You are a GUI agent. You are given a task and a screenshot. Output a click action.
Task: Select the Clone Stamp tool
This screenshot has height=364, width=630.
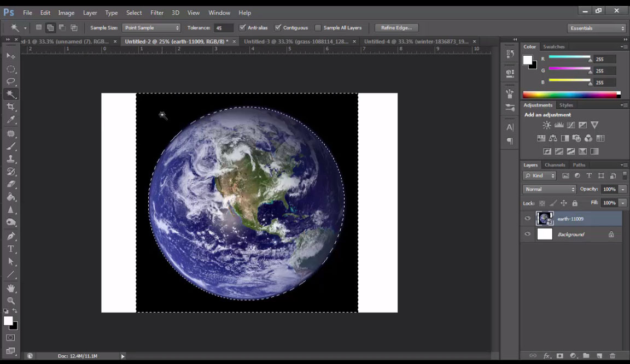point(11,158)
